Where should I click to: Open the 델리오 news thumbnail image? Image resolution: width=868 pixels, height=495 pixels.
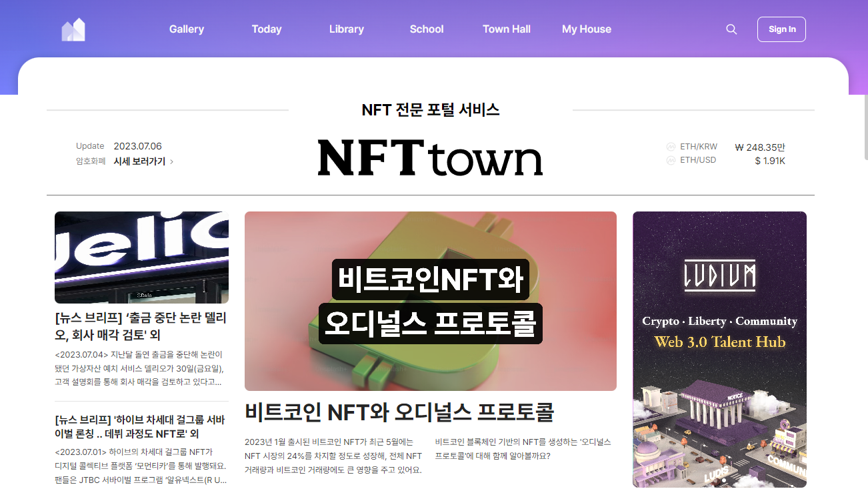coord(141,258)
